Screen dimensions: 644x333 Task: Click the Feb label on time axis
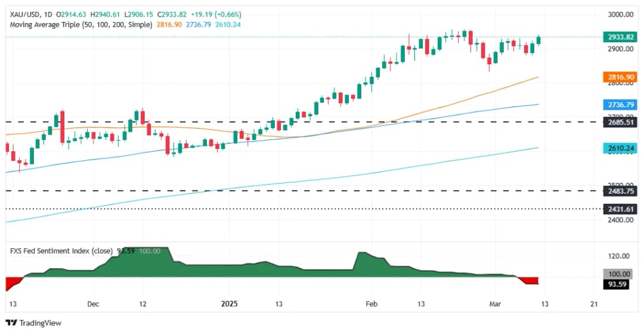point(371,304)
